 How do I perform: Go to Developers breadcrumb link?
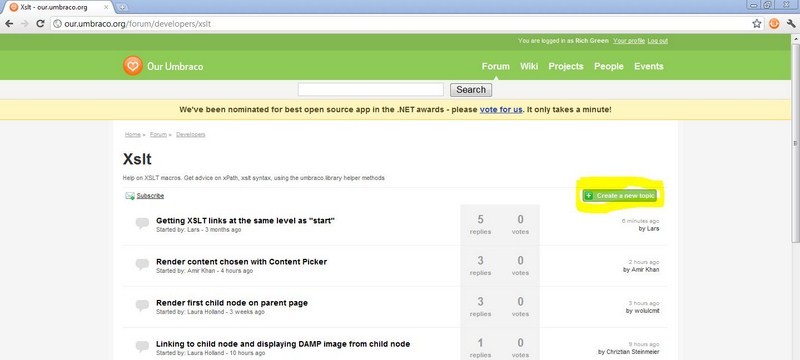[191, 135]
